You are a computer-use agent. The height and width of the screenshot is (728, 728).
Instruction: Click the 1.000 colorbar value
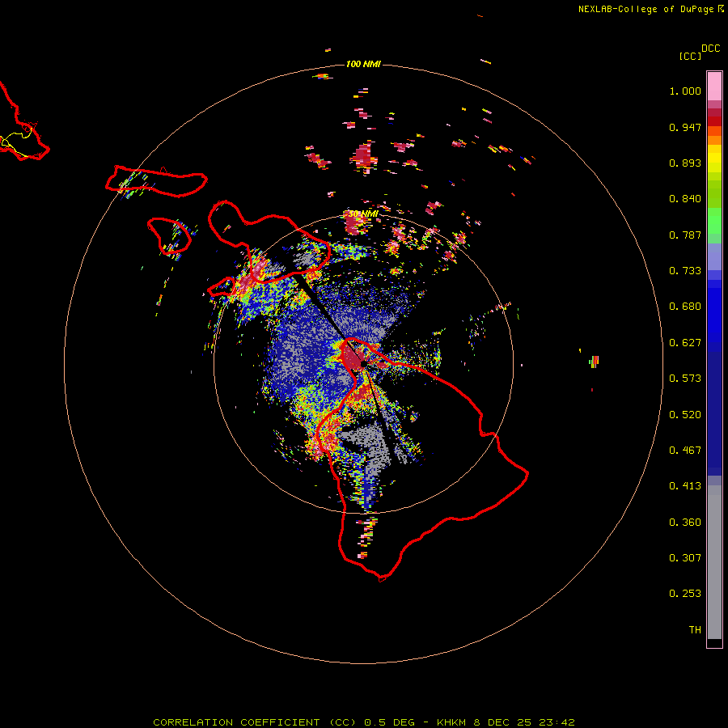(685, 91)
